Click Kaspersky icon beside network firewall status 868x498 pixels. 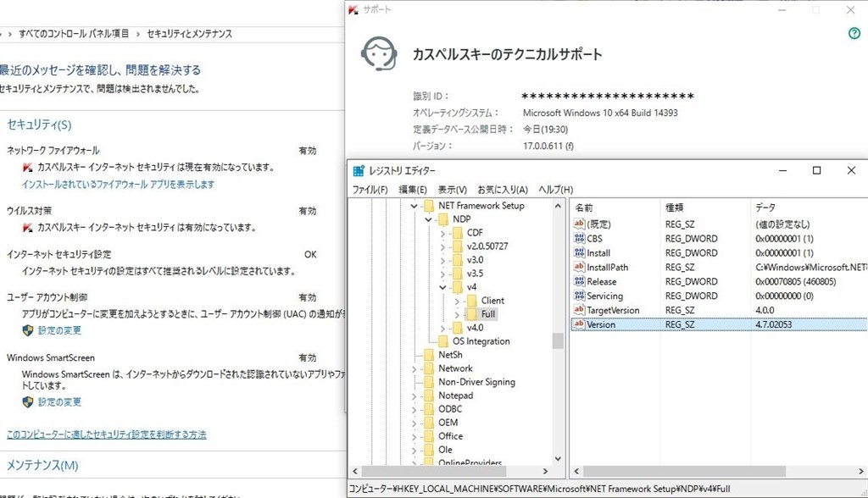pyautogui.click(x=28, y=167)
